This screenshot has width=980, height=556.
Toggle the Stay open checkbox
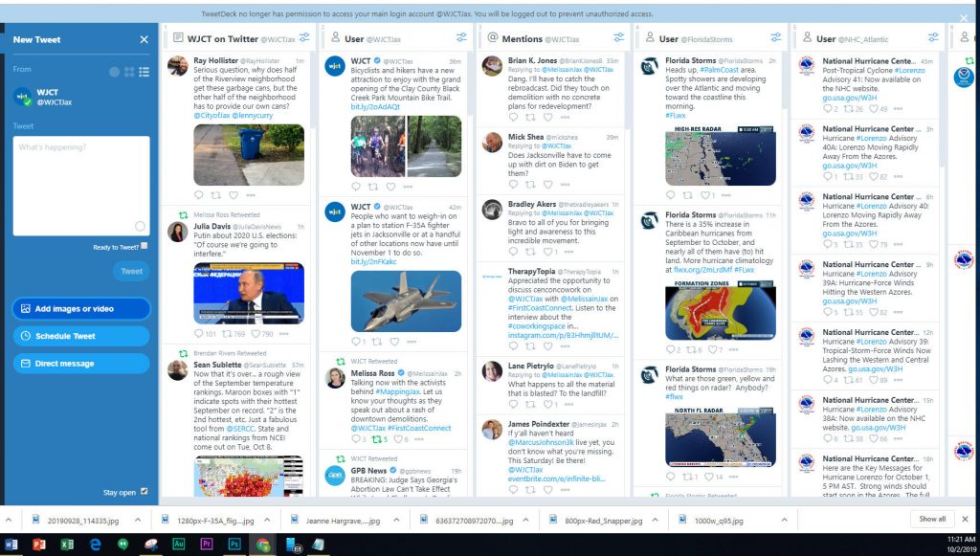[x=145, y=492]
